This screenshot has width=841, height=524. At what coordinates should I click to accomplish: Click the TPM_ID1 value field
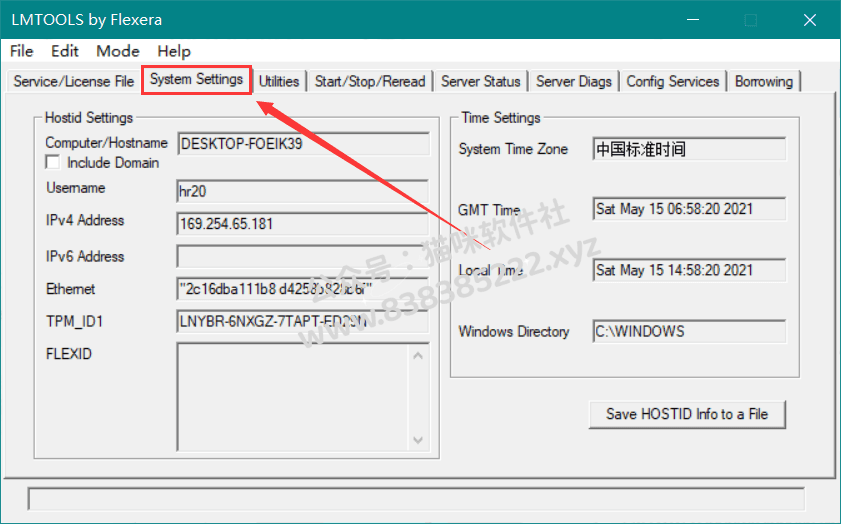(303, 321)
